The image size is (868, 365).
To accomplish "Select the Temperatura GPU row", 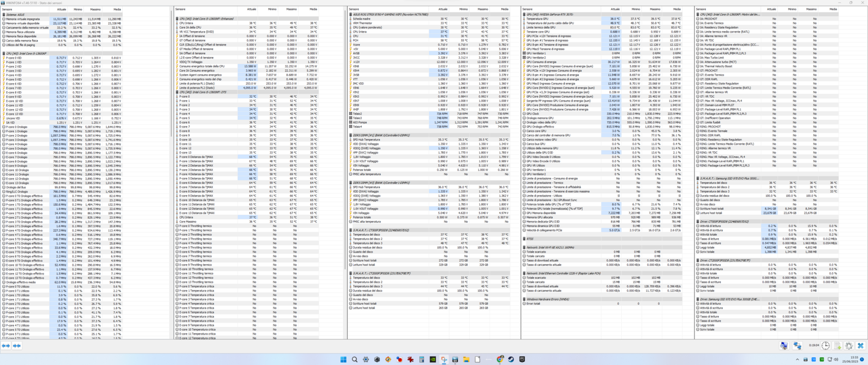I will click(x=602, y=19).
